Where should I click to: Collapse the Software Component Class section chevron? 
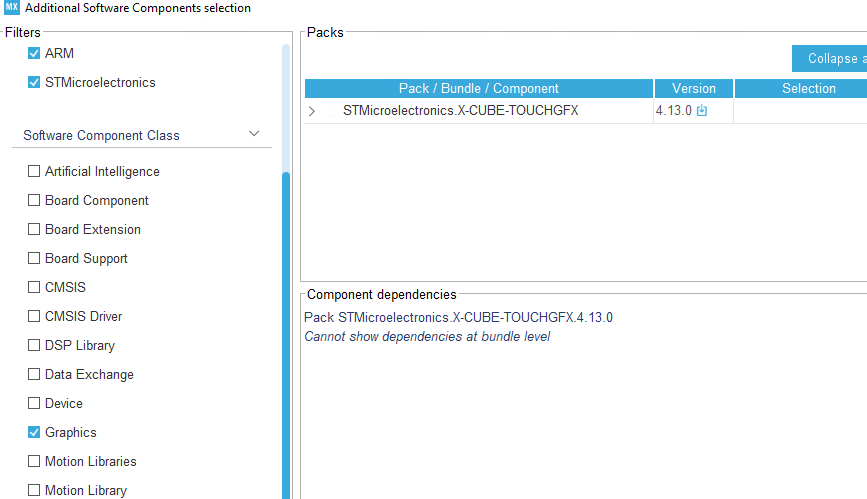tap(254, 134)
